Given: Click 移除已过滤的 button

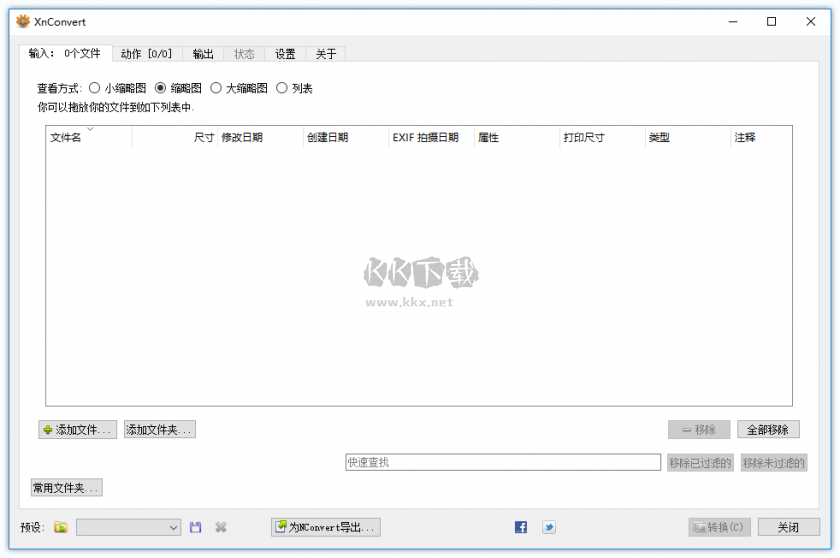Looking at the screenshot, I should [x=700, y=463].
